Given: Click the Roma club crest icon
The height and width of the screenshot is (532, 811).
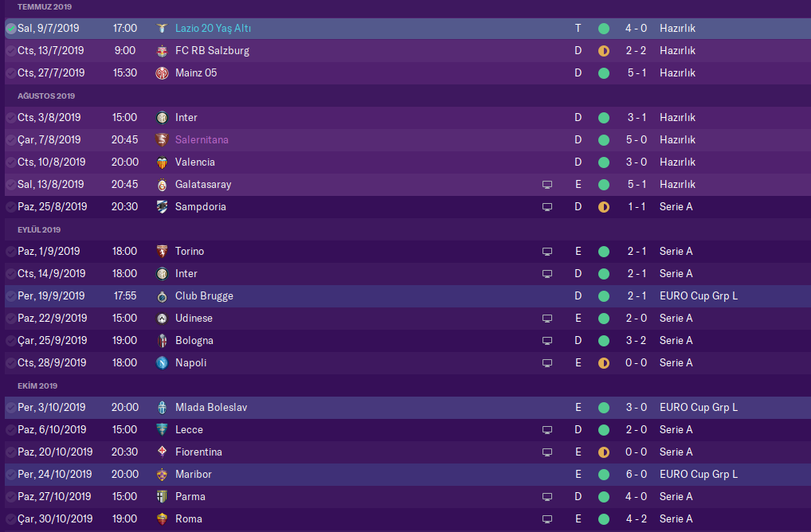Looking at the screenshot, I should pos(162,519).
